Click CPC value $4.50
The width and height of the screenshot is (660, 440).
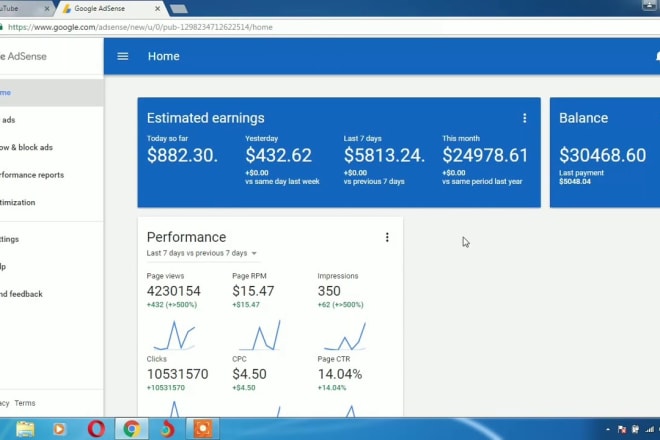(x=249, y=374)
